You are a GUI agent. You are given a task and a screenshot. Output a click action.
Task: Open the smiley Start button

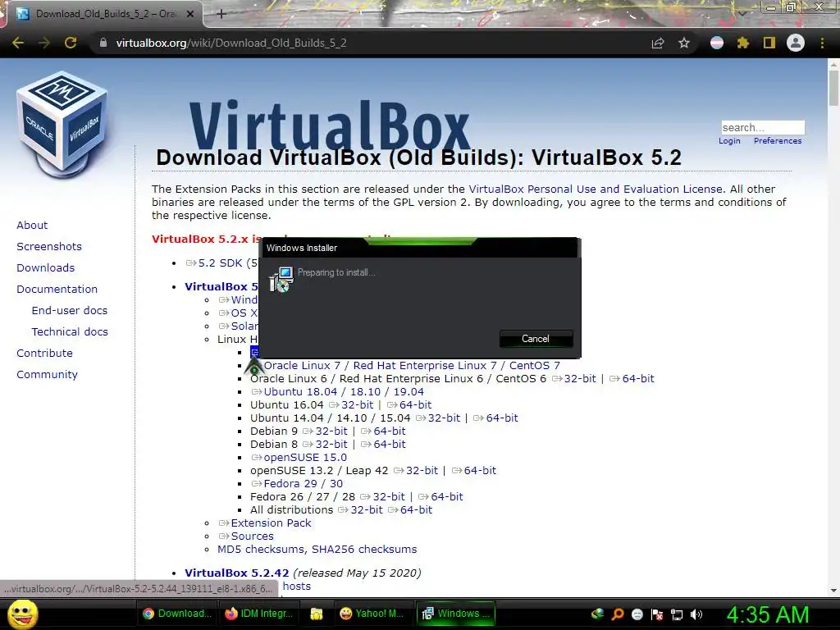(x=22, y=614)
